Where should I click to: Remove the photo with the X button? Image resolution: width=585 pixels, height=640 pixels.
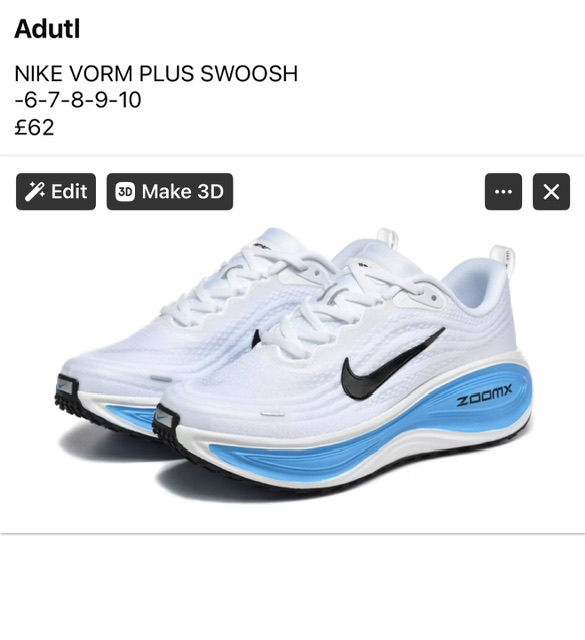point(551,191)
